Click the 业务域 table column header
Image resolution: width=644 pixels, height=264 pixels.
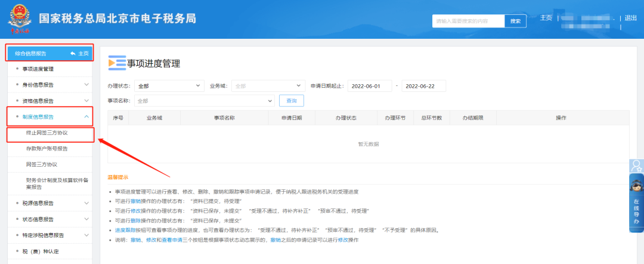(154, 118)
